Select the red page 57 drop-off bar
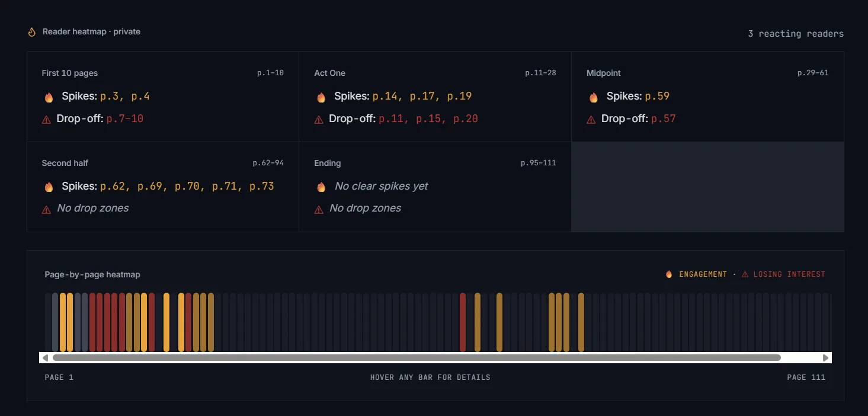Image resolution: width=868 pixels, height=416 pixels. (463, 322)
